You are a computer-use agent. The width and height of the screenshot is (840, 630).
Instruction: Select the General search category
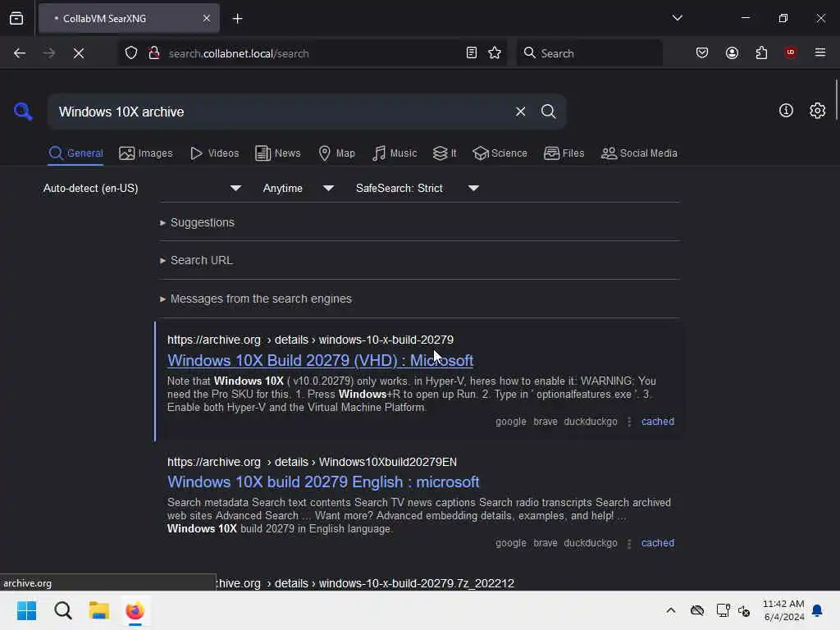pos(75,153)
